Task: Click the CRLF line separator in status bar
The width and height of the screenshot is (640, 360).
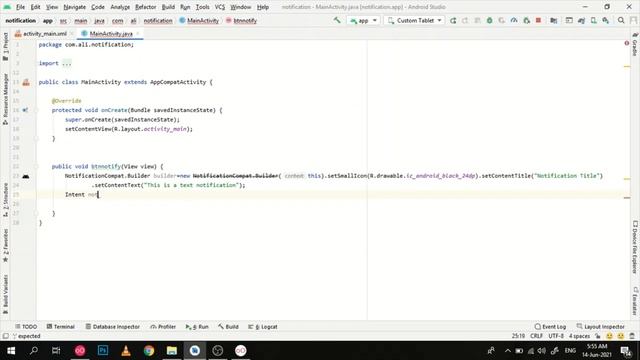Action: click(x=536, y=336)
